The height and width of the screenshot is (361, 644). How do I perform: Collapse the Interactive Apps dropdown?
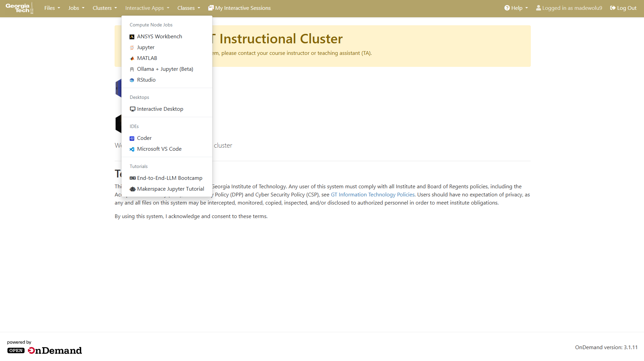tap(147, 8)
